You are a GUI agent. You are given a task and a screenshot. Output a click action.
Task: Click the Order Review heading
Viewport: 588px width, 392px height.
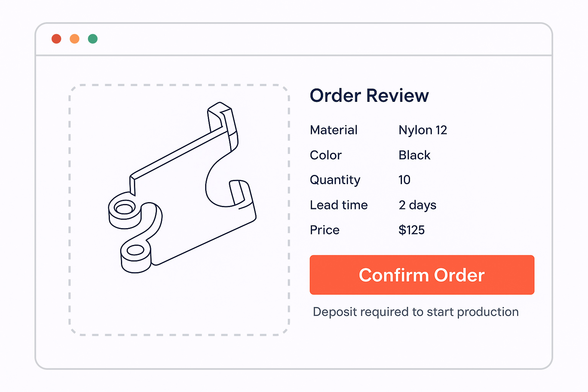(369, 95)
